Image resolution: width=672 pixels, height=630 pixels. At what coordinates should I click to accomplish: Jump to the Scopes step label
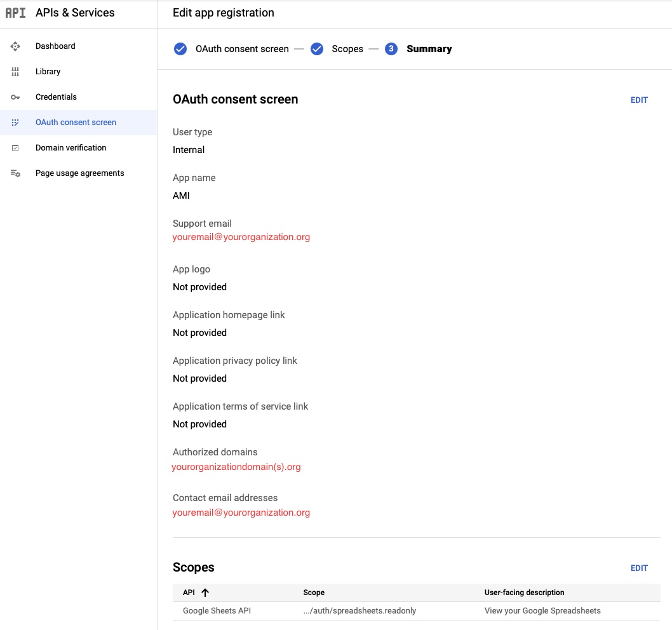[347, 49]
